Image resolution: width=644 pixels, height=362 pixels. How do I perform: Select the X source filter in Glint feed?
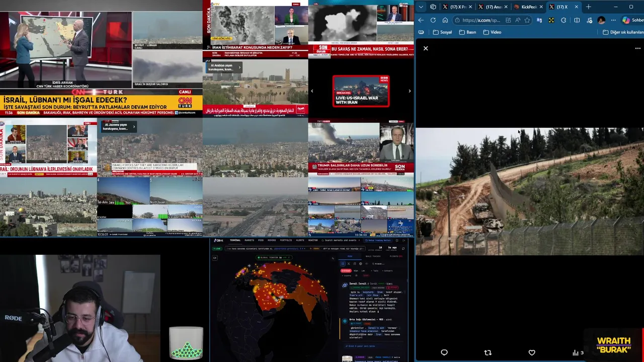[x=349, y=263]
